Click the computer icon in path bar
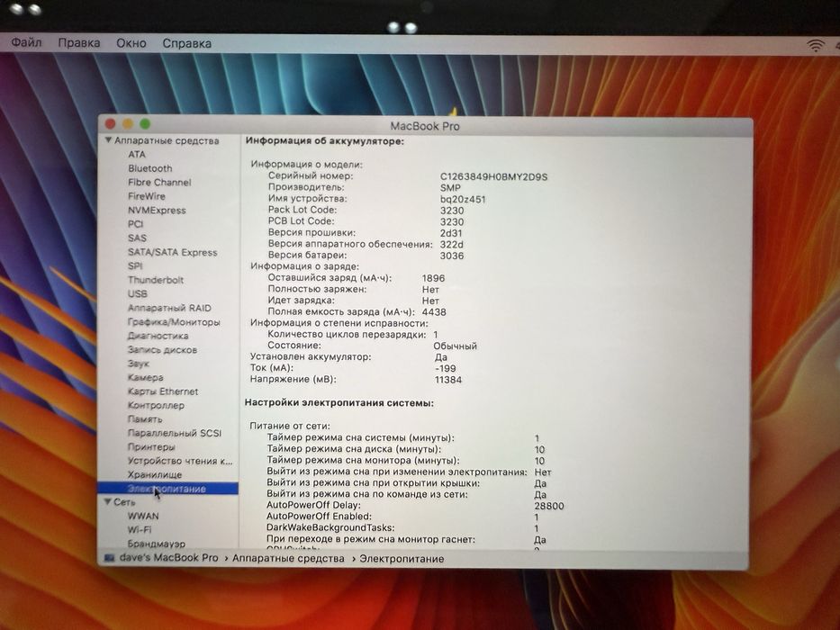This screenshot has height=630, width=840. (x=109, y=558)
